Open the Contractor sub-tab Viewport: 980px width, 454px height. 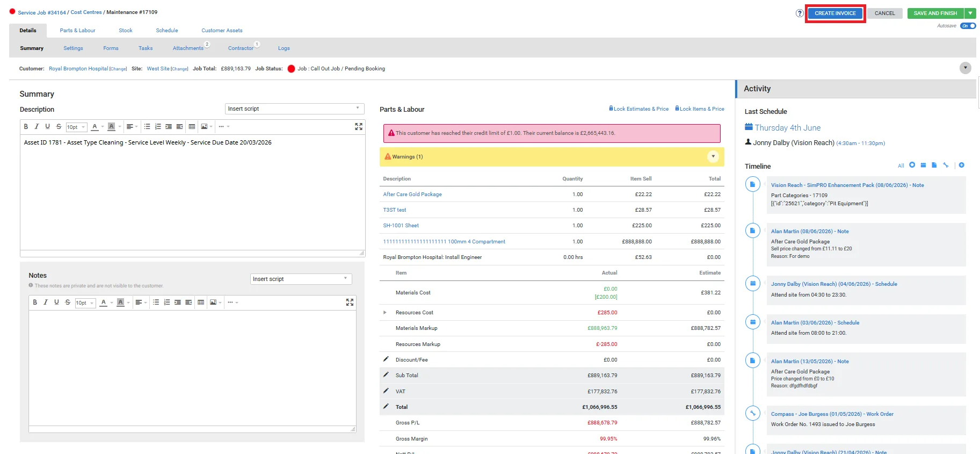[241, 48]
